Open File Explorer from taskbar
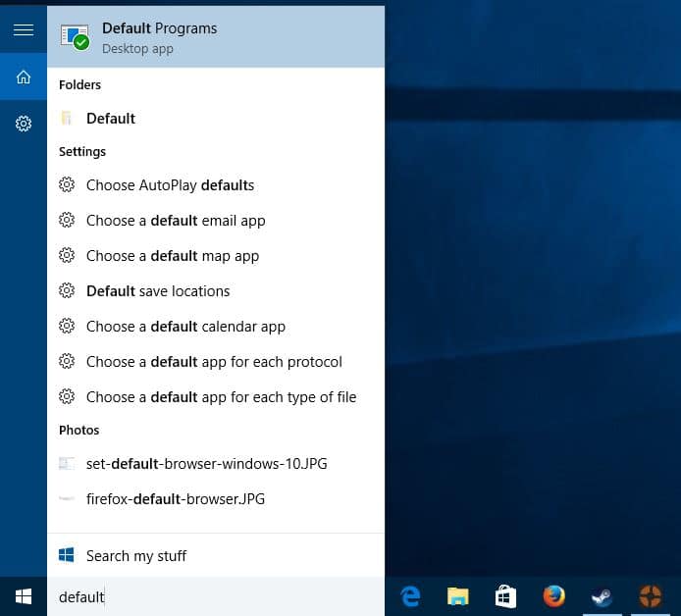Viewport: 681px width, 616px height. pyautogui.click(x=457, y=596)
